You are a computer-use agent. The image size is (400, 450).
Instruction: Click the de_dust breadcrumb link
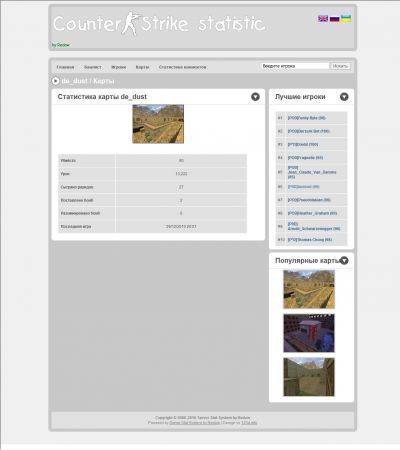point(74,81)
